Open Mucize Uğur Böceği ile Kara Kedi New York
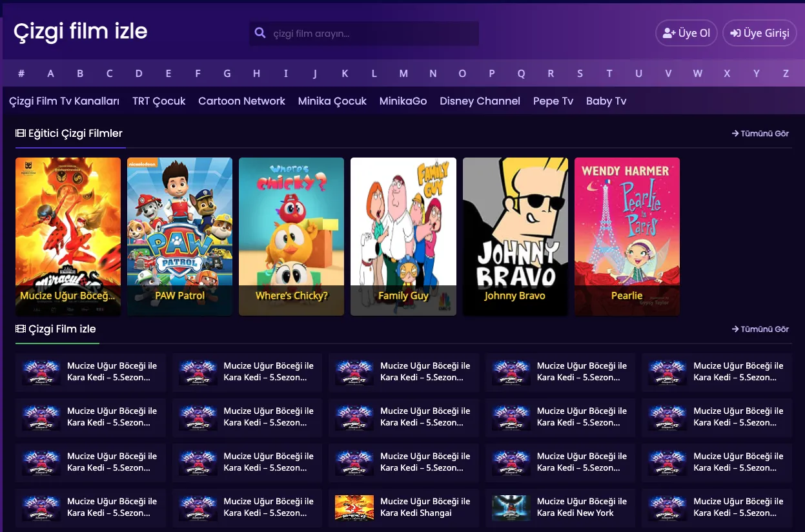Screen dimensions: 805x532 (582, 507)
